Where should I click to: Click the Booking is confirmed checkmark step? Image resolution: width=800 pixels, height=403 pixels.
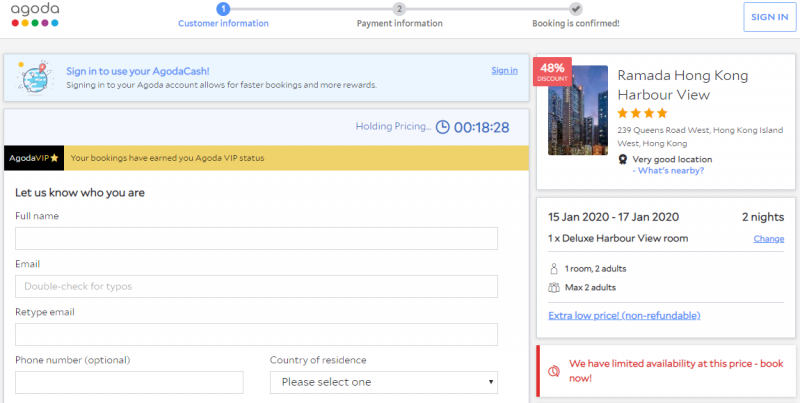point(576,9)
